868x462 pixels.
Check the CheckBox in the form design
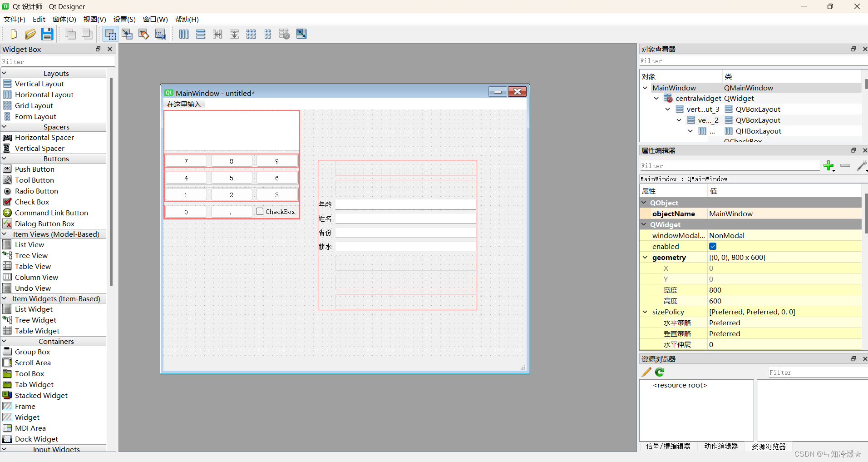point(260,211)
